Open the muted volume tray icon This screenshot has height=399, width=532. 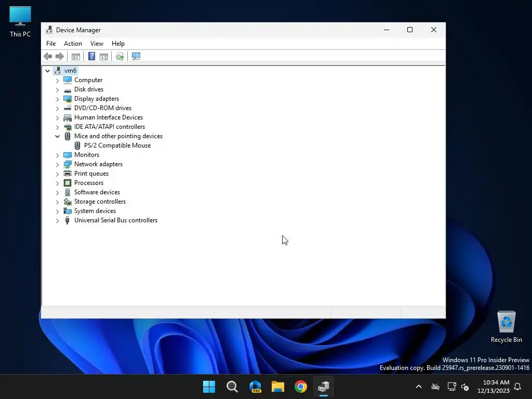pyautogui.click(x=465, y=387)
